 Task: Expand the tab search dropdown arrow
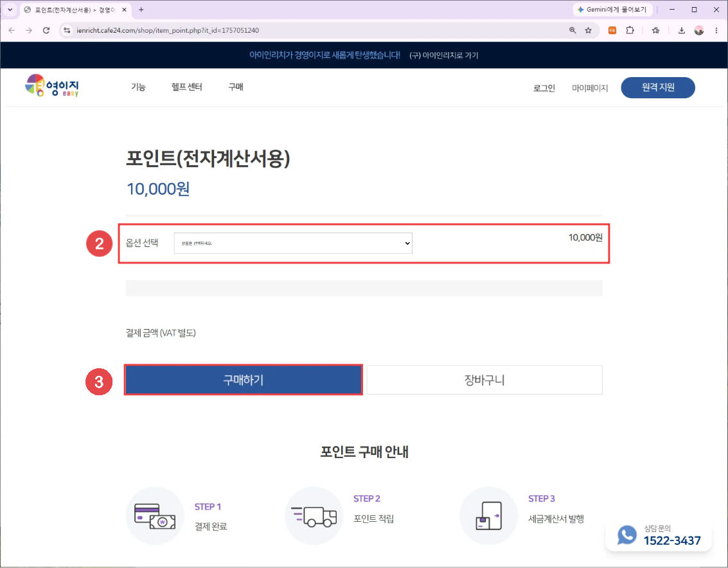(10, 9)
